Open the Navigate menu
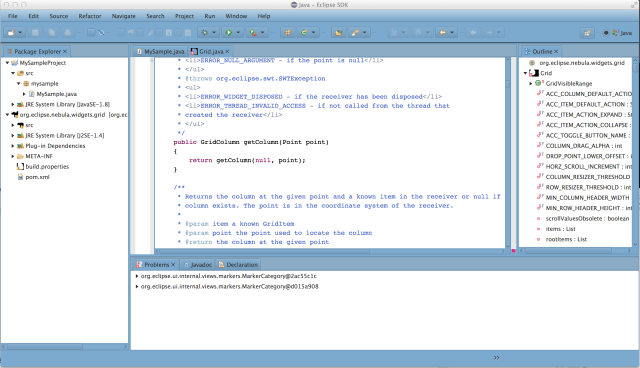The height and width of the screenshot is (368, 640). pos(124,16)
